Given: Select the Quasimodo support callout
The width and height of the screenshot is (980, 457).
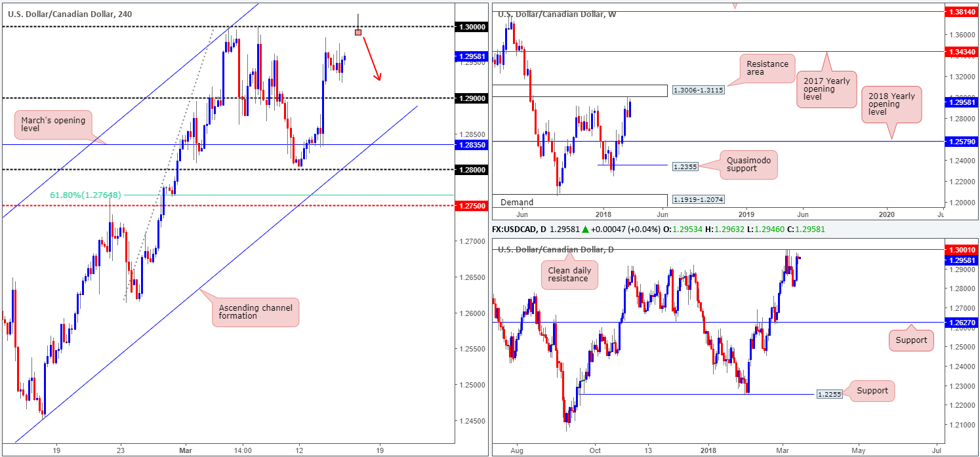Looking at the screenshot, I should (x=748, y=165).
